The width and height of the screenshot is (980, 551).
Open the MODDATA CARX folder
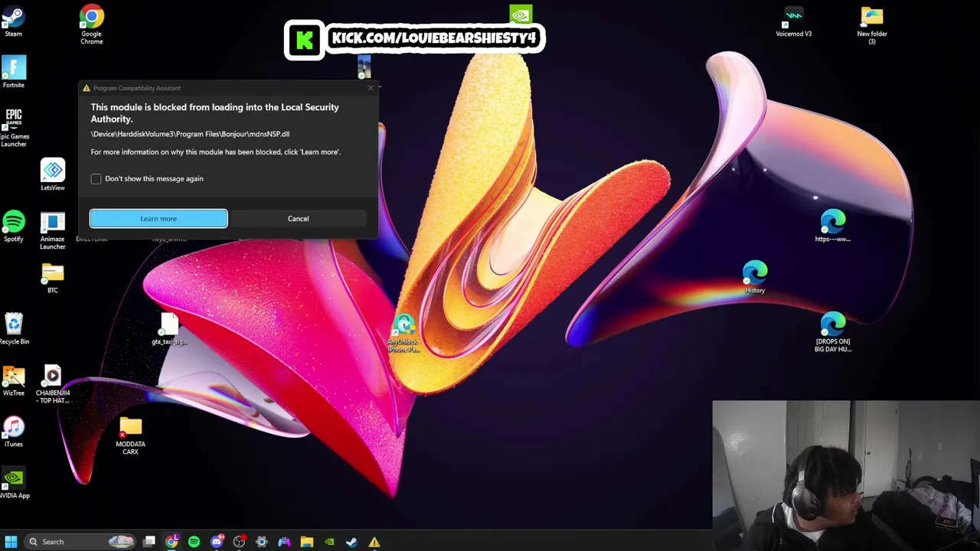pyautogui.click(x=130, y=436)
